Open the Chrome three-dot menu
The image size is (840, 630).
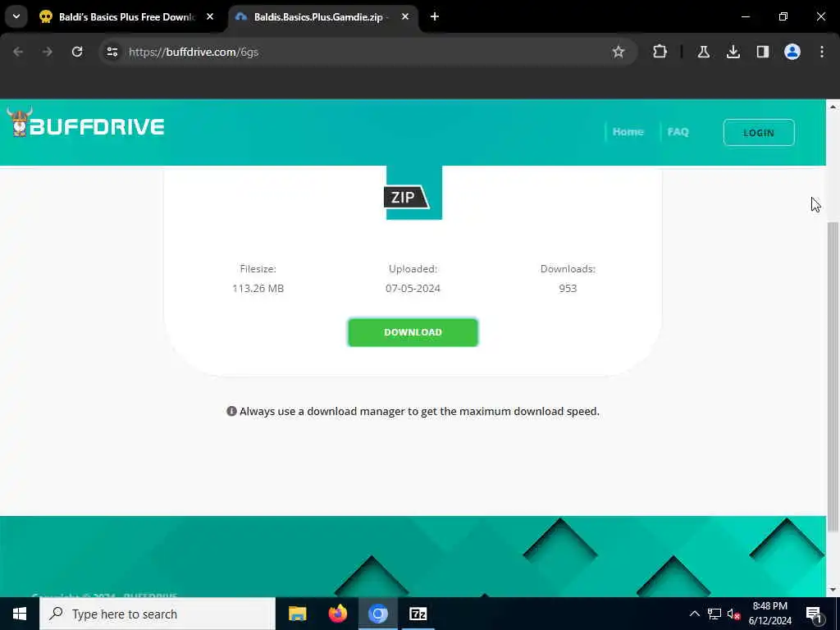coord(822,52)
